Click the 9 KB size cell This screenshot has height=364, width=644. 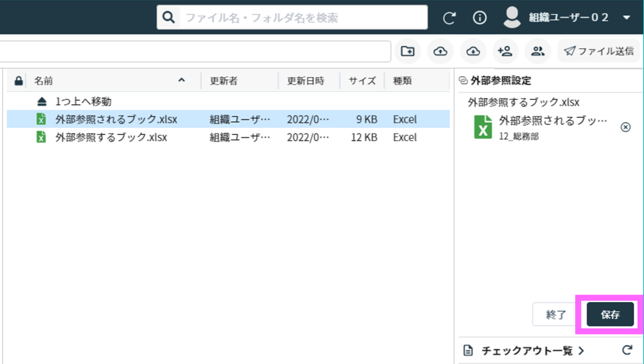(x=366, y=119)
